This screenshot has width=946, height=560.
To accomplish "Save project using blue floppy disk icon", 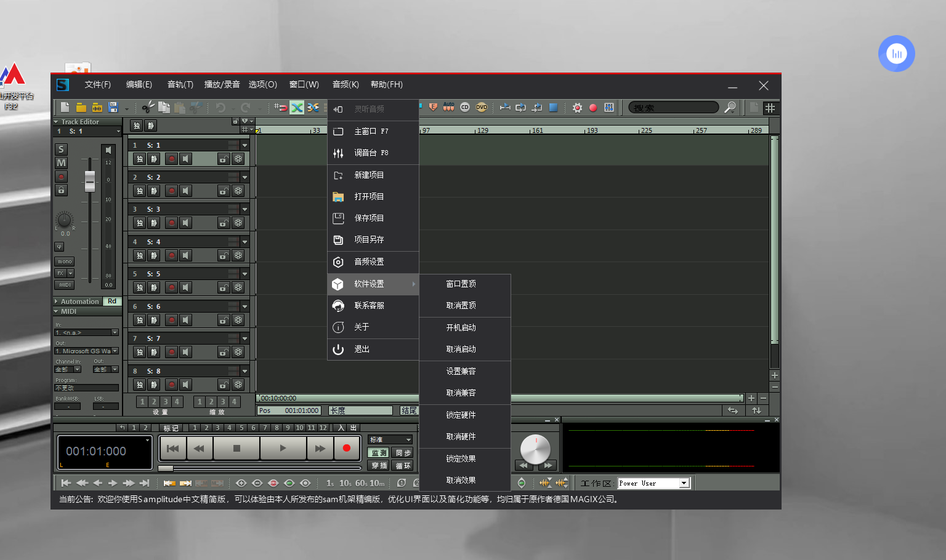I will [x=113, y=107].
